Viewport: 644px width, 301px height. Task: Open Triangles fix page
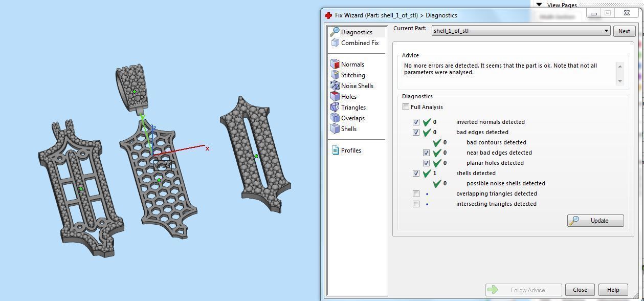click(353, 107)
